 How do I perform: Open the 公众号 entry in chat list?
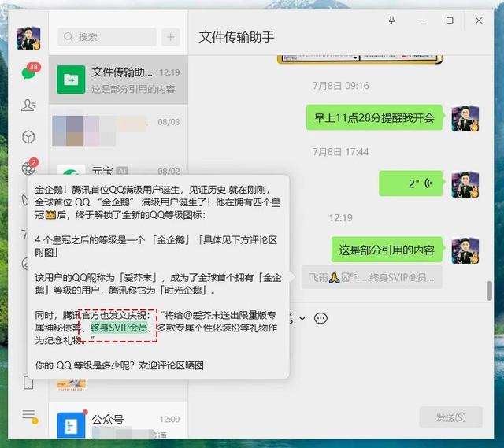[x=118, y=420]
